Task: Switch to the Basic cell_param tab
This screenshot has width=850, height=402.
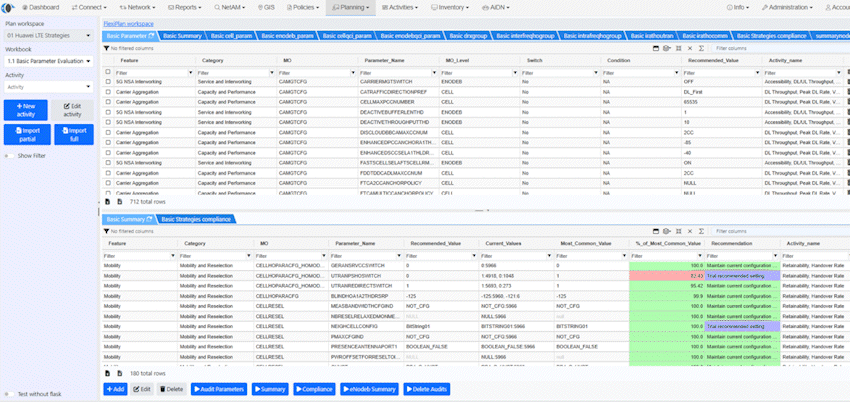Action: (231, 35)
